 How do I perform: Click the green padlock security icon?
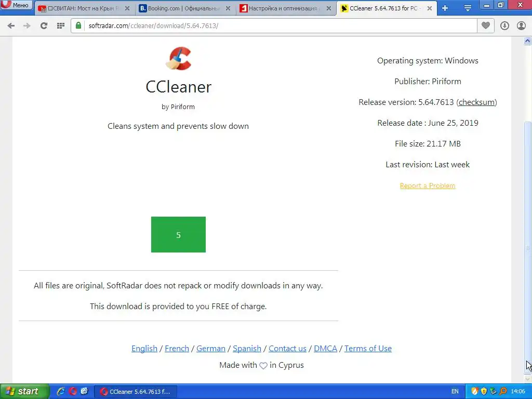[78, 25]
